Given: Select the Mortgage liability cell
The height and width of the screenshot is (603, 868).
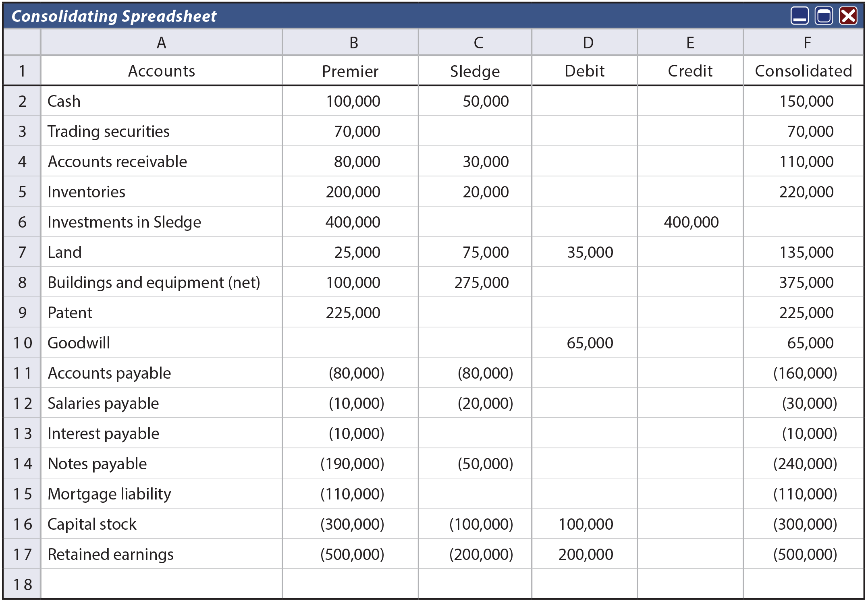Looking at the screenshot, I should point(161,493).
